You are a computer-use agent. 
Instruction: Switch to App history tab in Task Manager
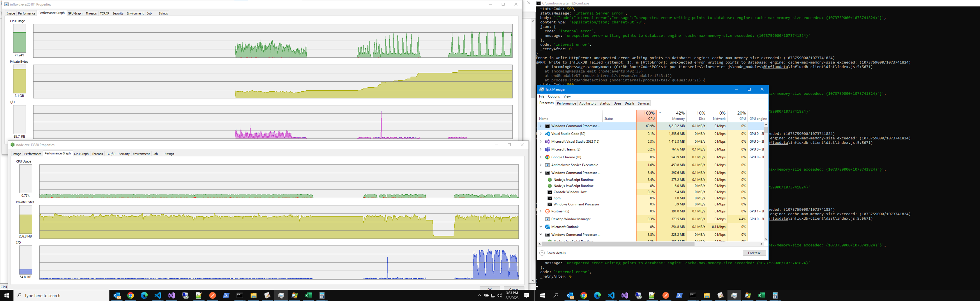[x=587, y=103]
